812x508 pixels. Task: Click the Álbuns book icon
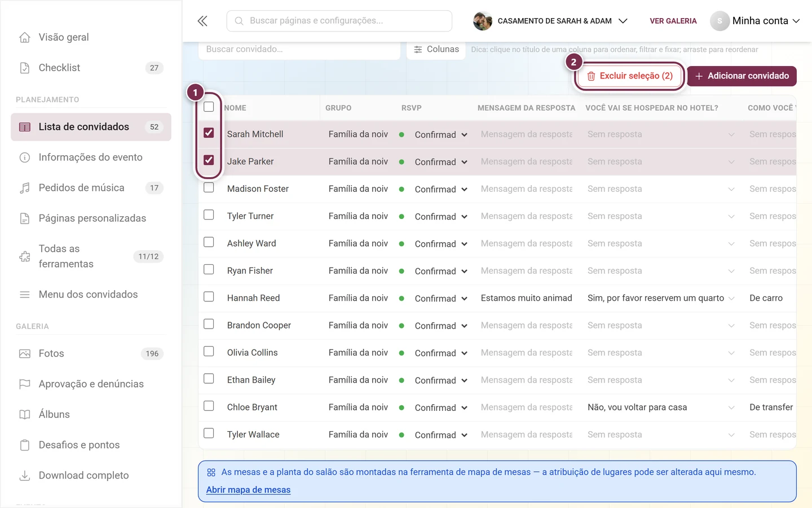(25, 414)
